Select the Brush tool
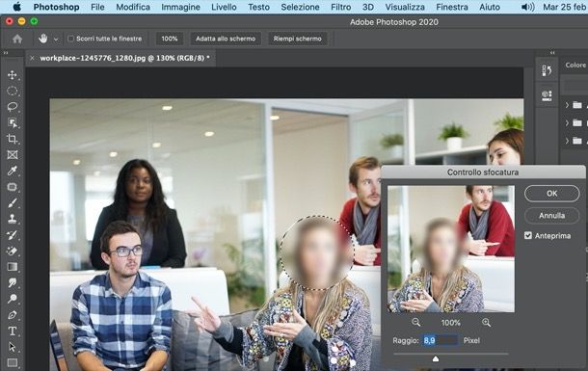 12,202
